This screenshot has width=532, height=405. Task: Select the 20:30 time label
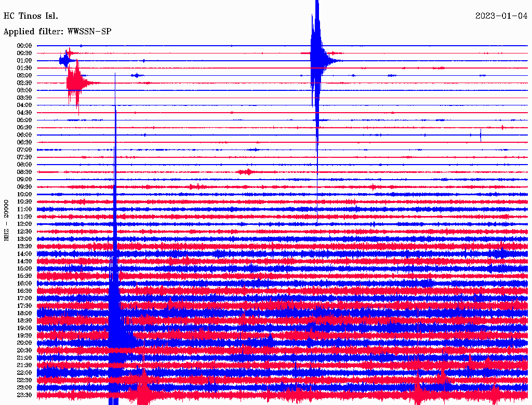(x=24, y=350)
